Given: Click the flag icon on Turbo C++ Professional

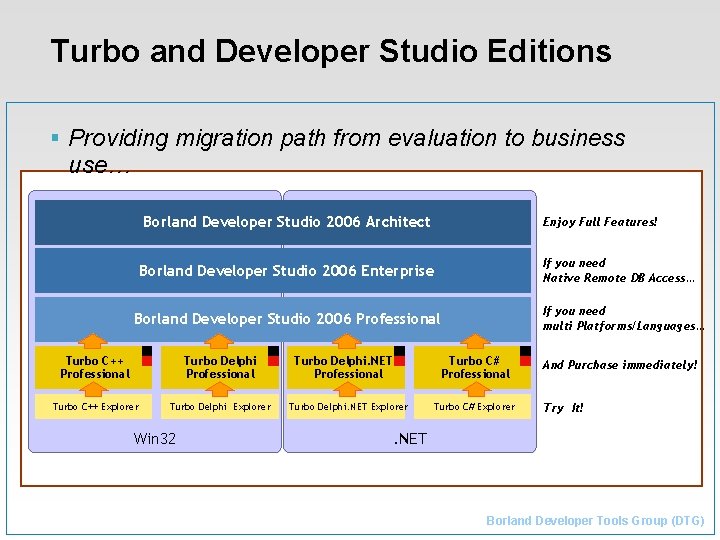Looking at the screenshot, I should 147,356.
